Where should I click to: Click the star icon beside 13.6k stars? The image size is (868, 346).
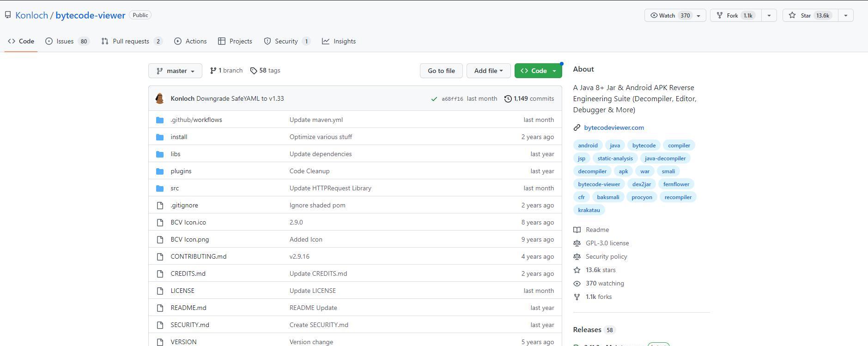(577, 270)
